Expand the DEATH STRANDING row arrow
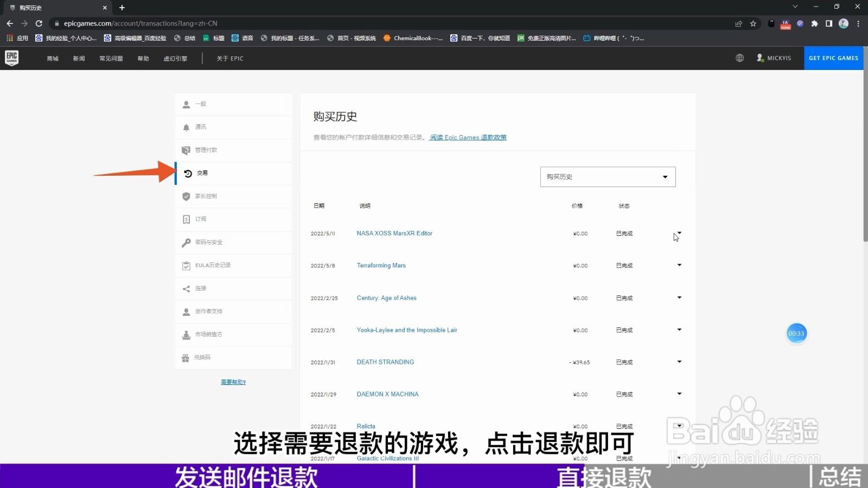The width and height of the screenshot is (868, 488). pyautogui.click(x=679, y=362)
